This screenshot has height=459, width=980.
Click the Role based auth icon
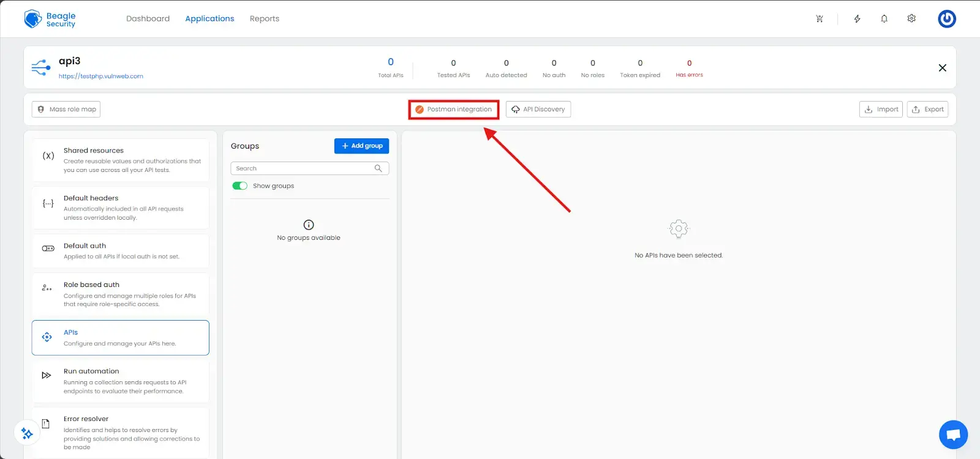tap(47, 288)
